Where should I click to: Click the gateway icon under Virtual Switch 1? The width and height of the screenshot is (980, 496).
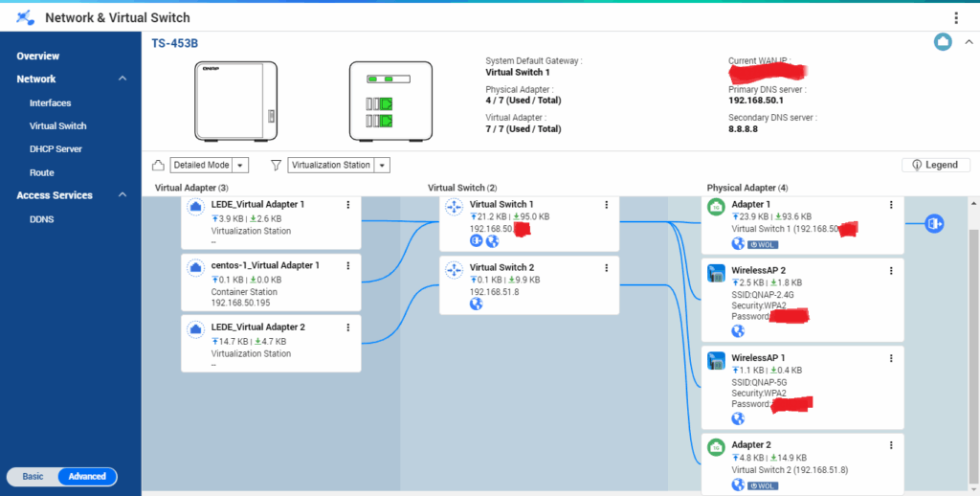(477, 241)
